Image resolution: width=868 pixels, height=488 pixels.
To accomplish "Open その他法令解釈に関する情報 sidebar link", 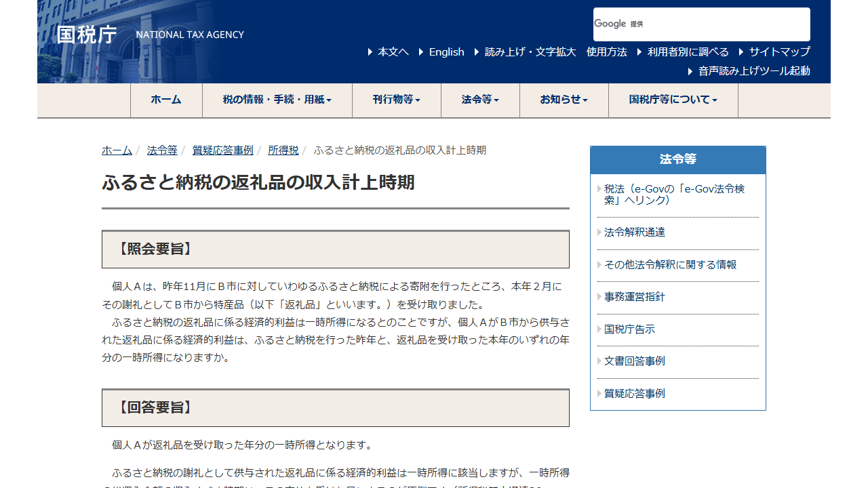I will [670, 265].
